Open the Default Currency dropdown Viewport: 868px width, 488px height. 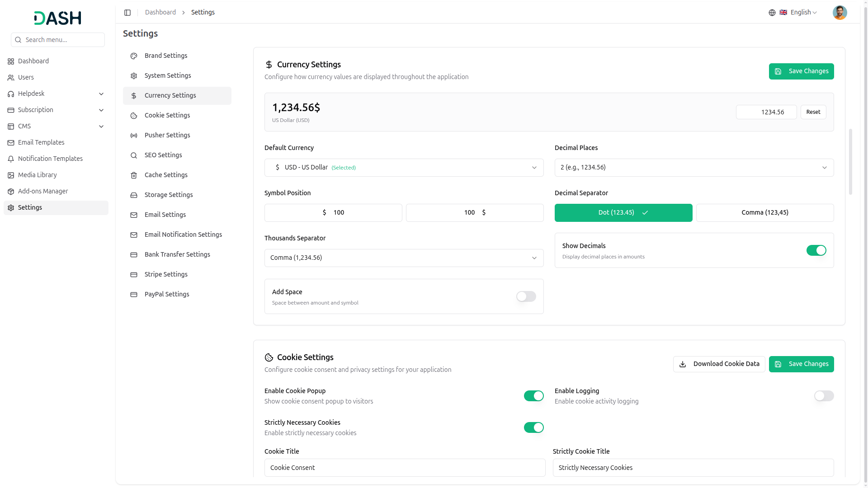pos(404,168)
